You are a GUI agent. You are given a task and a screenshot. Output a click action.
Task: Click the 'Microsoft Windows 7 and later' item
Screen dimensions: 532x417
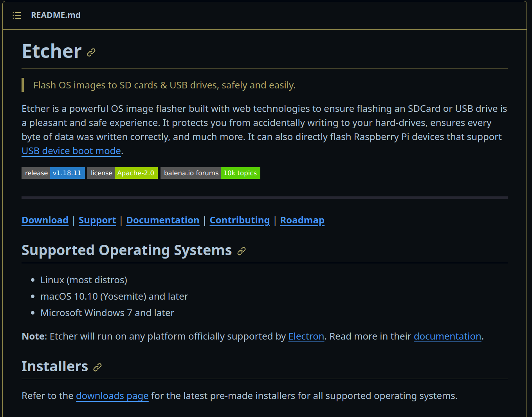coord(107,313)
